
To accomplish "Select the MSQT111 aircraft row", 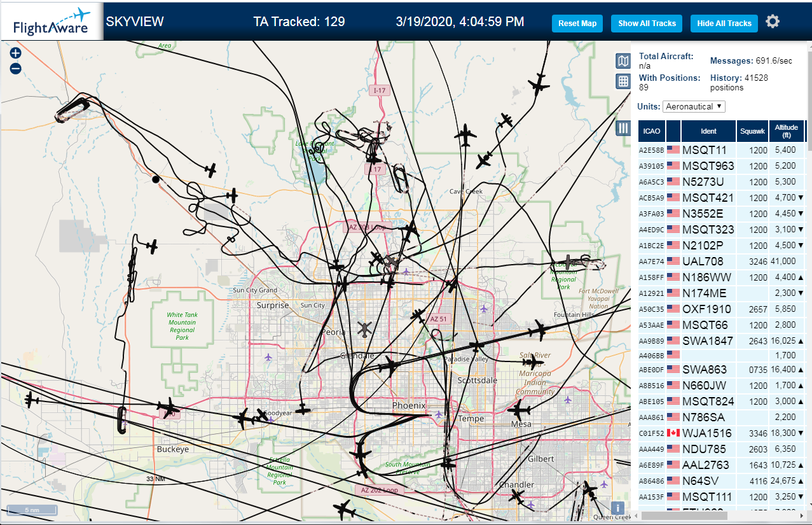I will click(722, 497).
